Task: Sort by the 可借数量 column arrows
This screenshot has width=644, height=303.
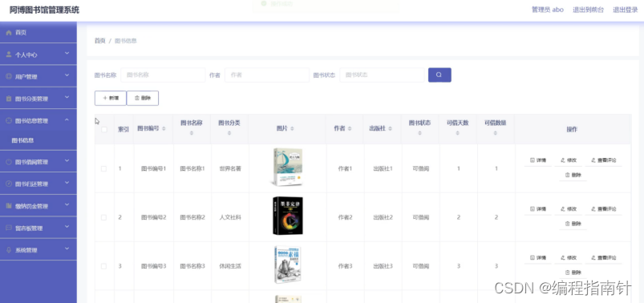Action: pyautogui.click(x=495, y=133)
